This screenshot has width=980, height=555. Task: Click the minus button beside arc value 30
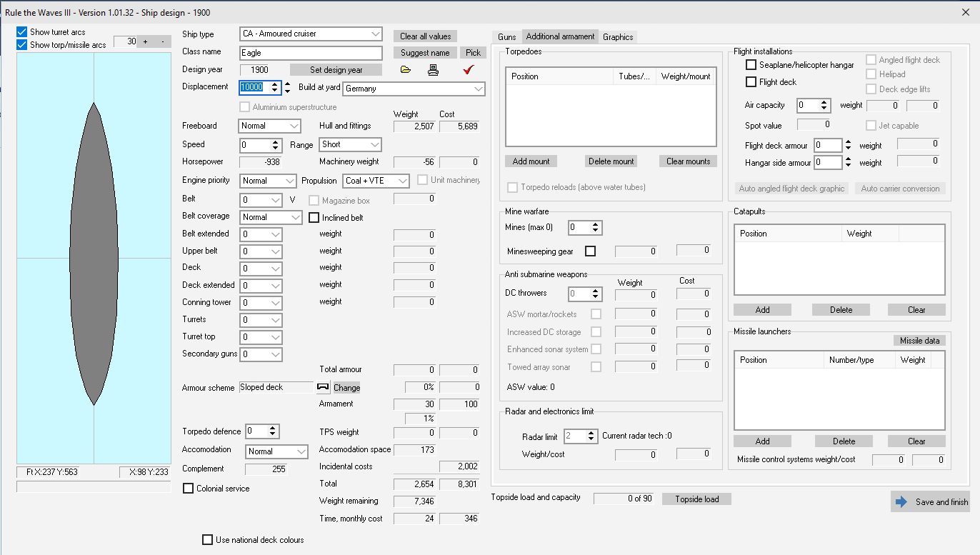163,41
